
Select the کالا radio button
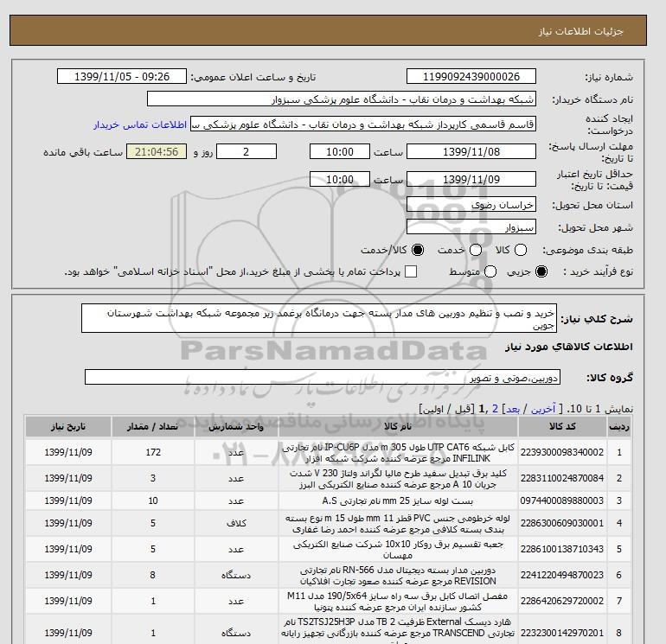tap(521, 250)
